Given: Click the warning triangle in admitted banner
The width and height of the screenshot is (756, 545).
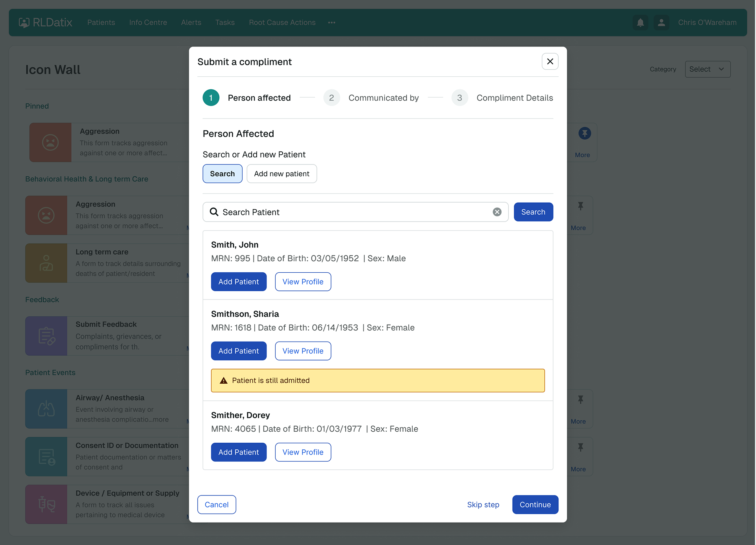Looking at the screenshot, I should (224, 381).
